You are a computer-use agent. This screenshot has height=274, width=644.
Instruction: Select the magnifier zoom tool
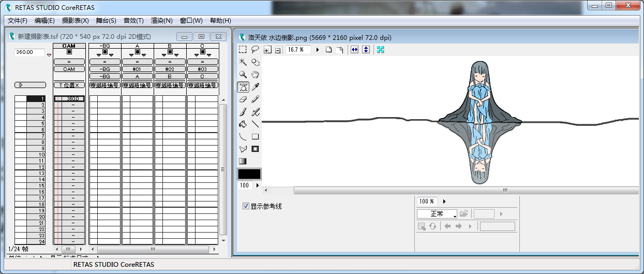click(x=243, y=75)
